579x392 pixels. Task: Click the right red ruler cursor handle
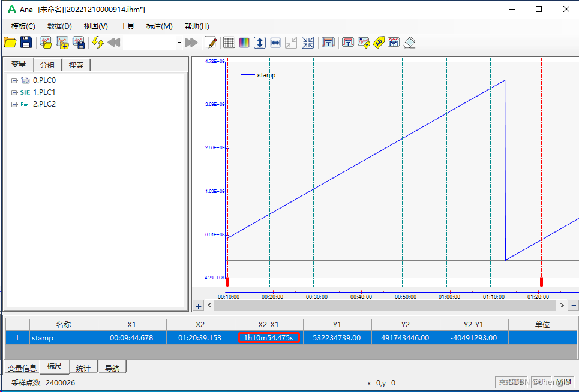point(541,282)
